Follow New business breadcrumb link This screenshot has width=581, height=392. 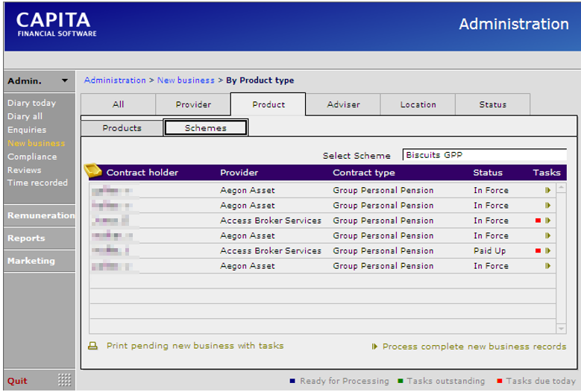[x=186, y=80]
